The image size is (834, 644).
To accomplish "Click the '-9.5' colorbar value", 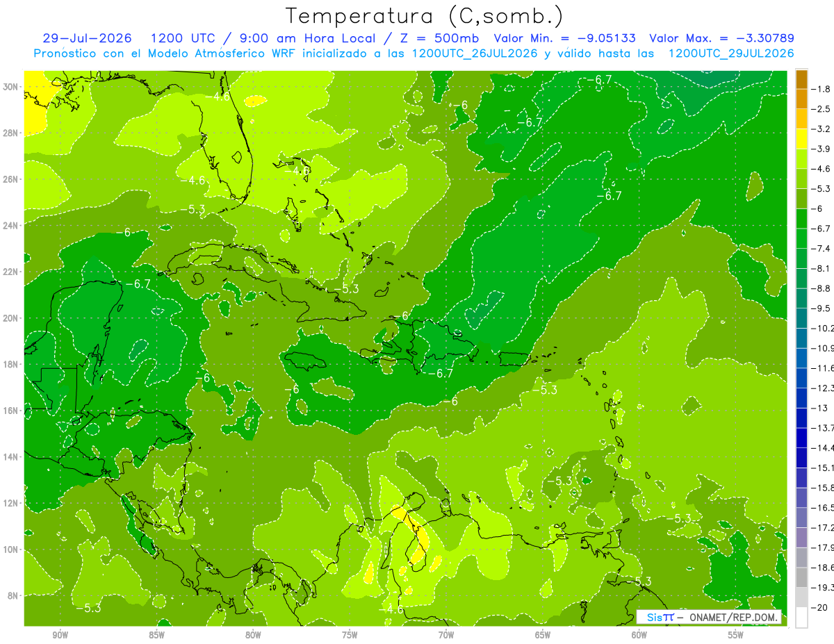I will tap(821, 308).
